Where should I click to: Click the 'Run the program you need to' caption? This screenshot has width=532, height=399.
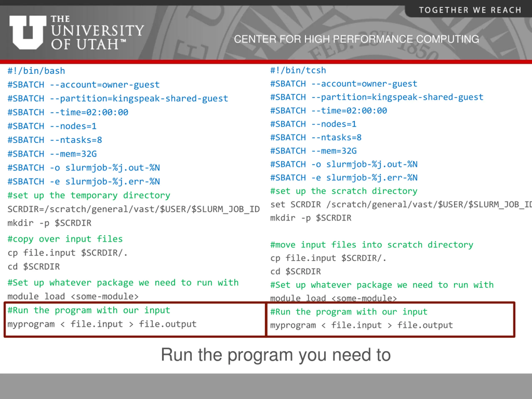(x=276, y=355)
